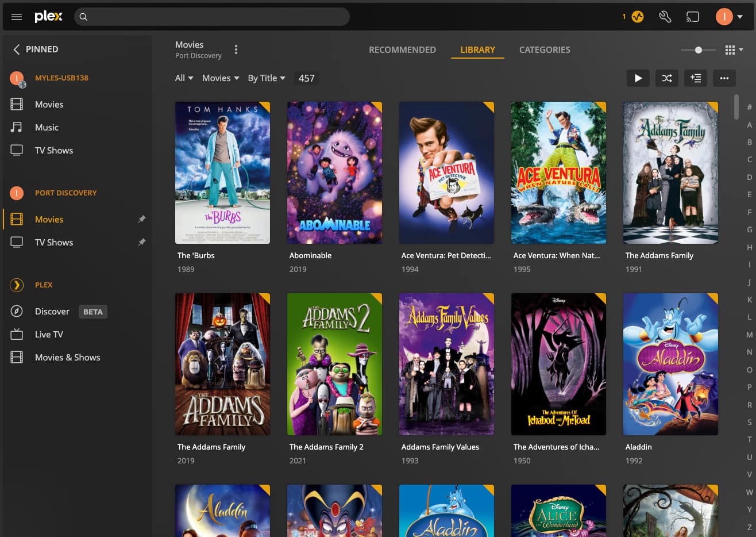Open Live TV in sidebar

[49, 334]
